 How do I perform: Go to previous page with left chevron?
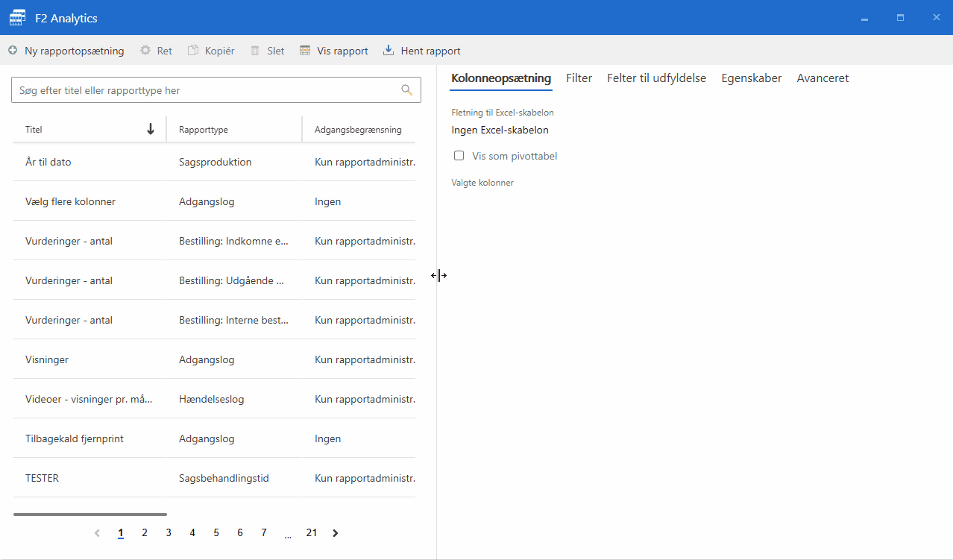[97, 533]
